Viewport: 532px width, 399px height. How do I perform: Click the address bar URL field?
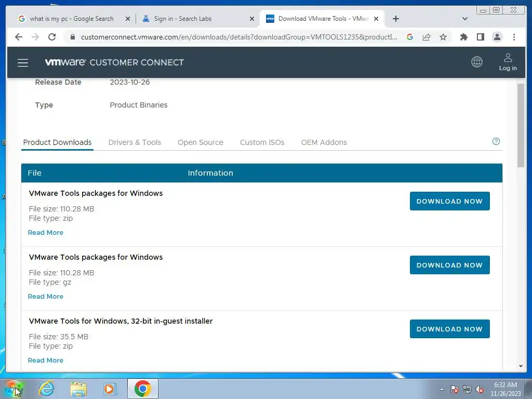239,37
